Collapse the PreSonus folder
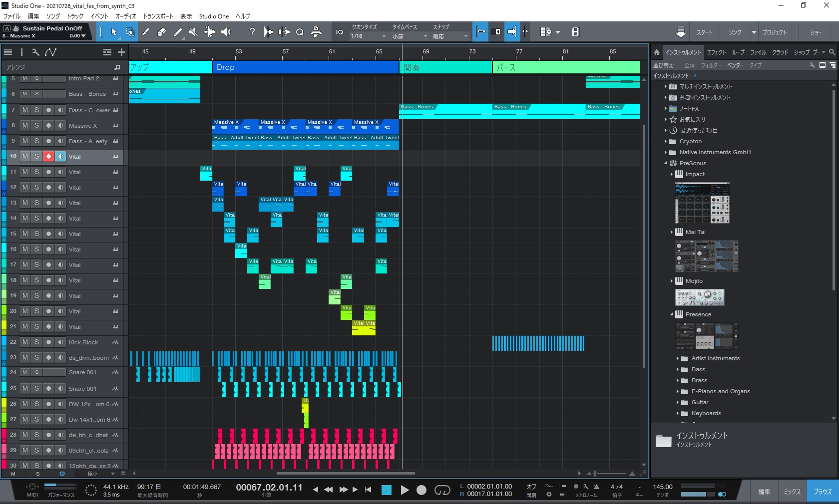Screen dimensions: 839x504 point(666,163)
